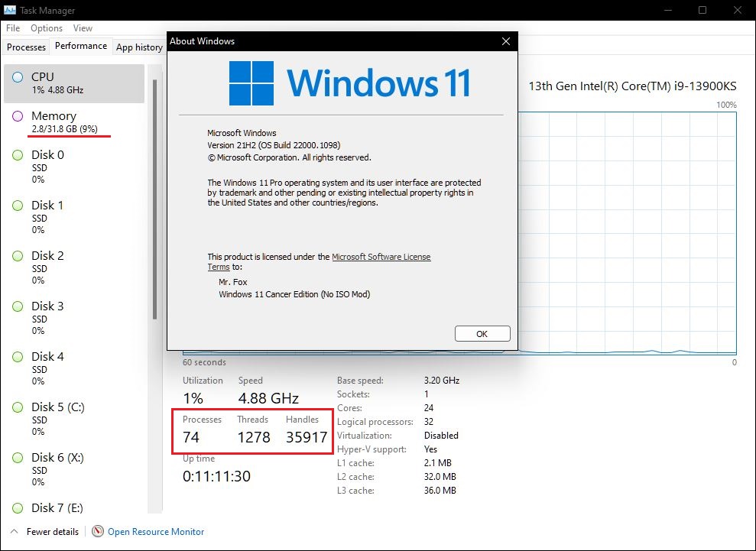Image resolution: width=756 pixels, height=551 pixels.
Task: Click the Hyper-V support Yes value
Action: [430, 449]
